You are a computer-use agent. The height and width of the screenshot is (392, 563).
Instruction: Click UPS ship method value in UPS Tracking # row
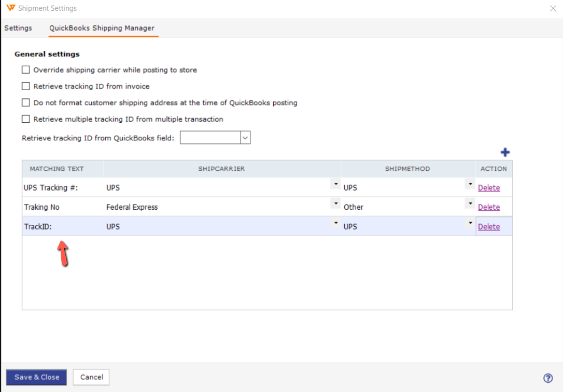[350, 187]
